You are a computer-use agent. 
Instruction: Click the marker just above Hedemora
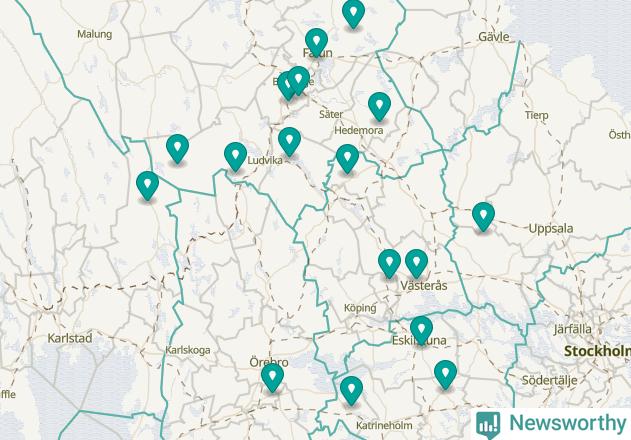pos(379,106)
